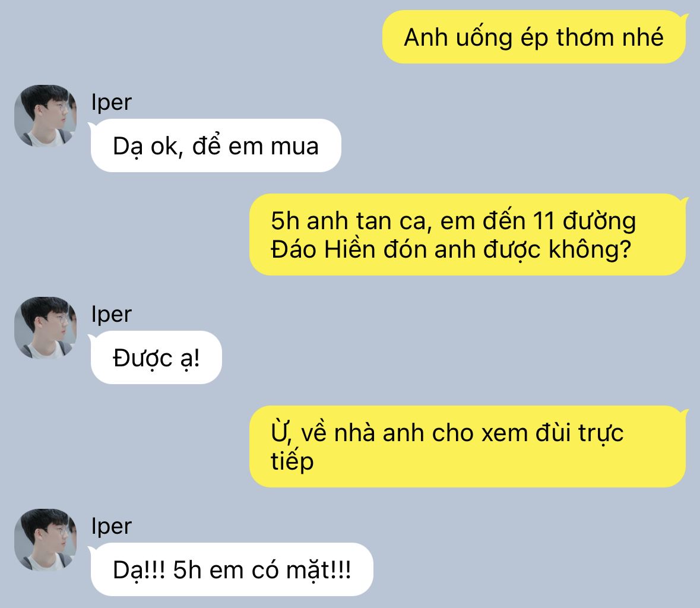Tap Iper's profile photo next to "Được ạ!"
This screenshot has width=700, height=608.
(45, 328)
